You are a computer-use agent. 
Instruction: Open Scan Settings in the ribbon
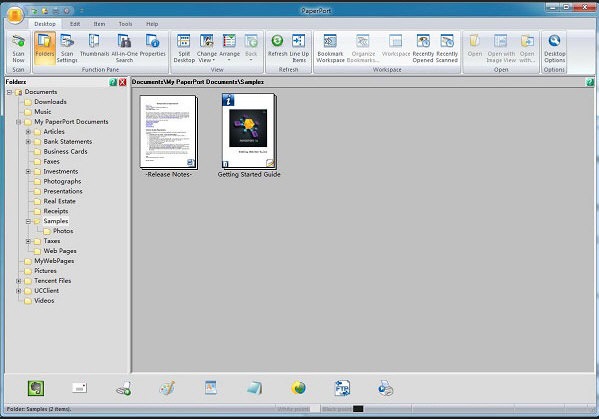[x=67, y=49]
